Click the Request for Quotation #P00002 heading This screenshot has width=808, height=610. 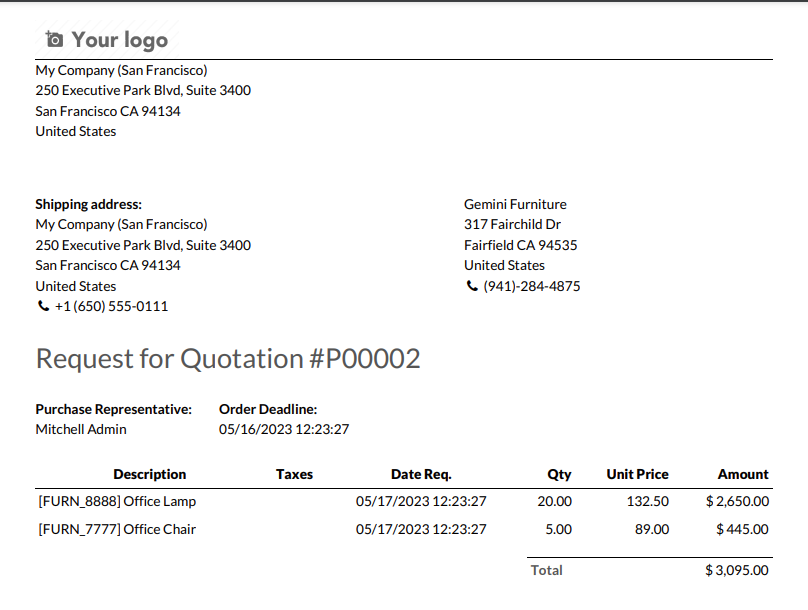point(228,359)
